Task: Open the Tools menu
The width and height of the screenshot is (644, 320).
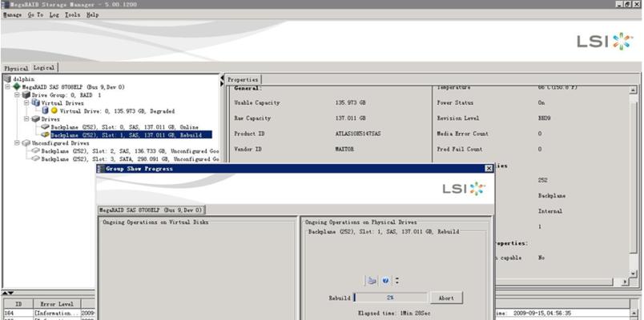Action: (x=73, y=14)
